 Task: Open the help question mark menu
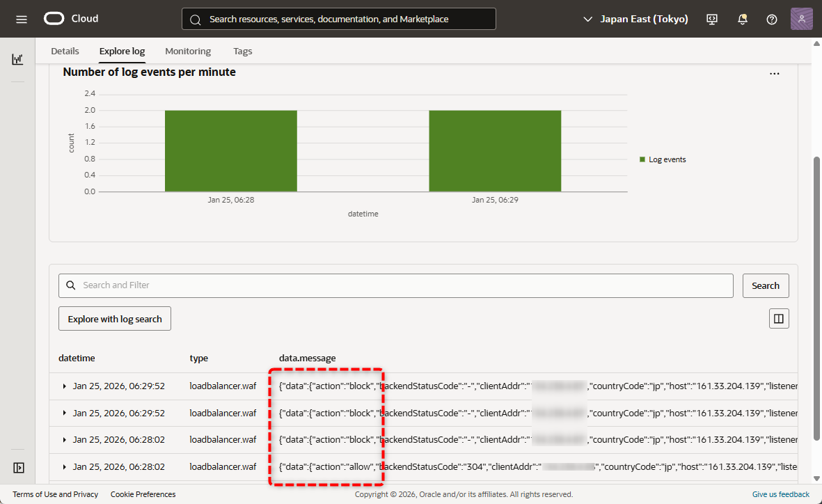(x=772, y=19)
